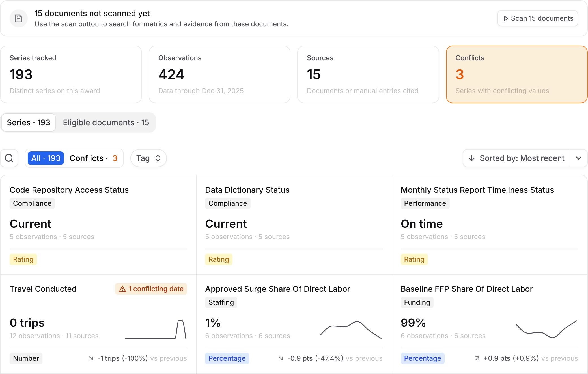Click the Rating badge on Data Dictionary card

[219, 259]
